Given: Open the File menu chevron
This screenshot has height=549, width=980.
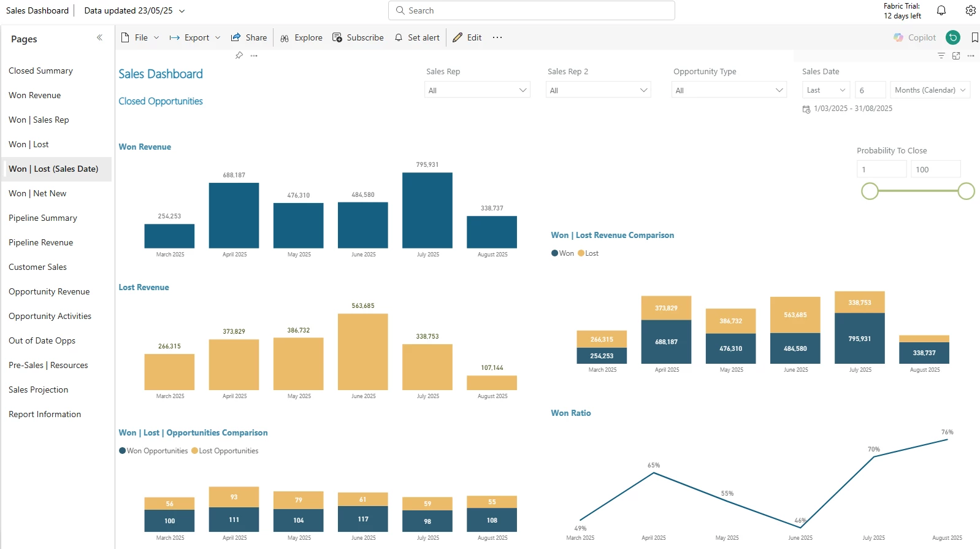Looking at the screenshot, I should 156,37.
